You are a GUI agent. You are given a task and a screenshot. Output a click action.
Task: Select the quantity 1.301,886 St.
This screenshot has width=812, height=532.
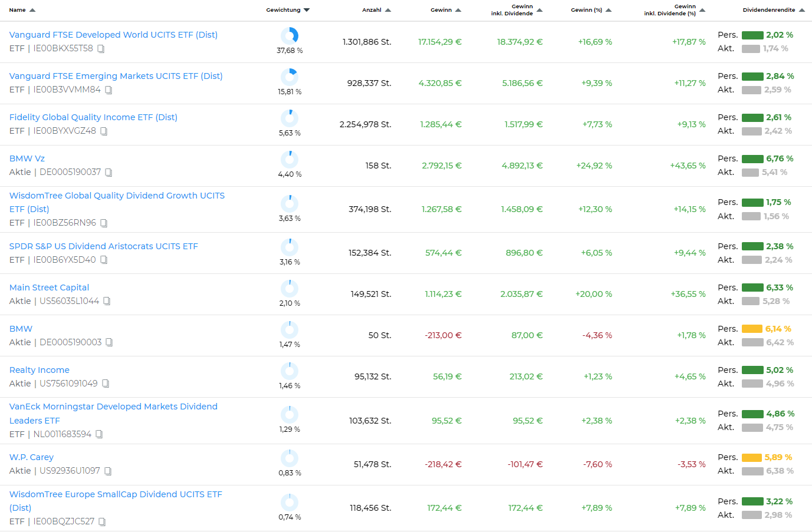pos(367,42)
